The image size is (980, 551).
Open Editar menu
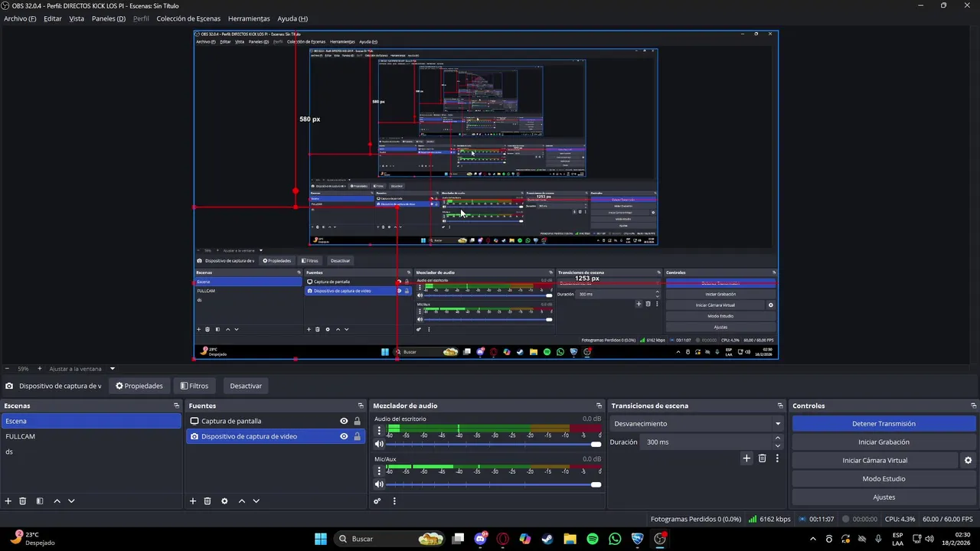53,18
